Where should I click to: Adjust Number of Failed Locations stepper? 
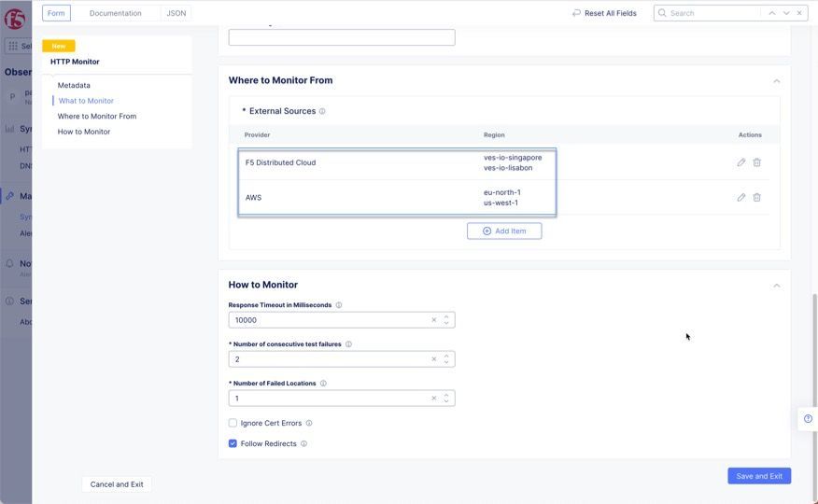click(446, 399)
